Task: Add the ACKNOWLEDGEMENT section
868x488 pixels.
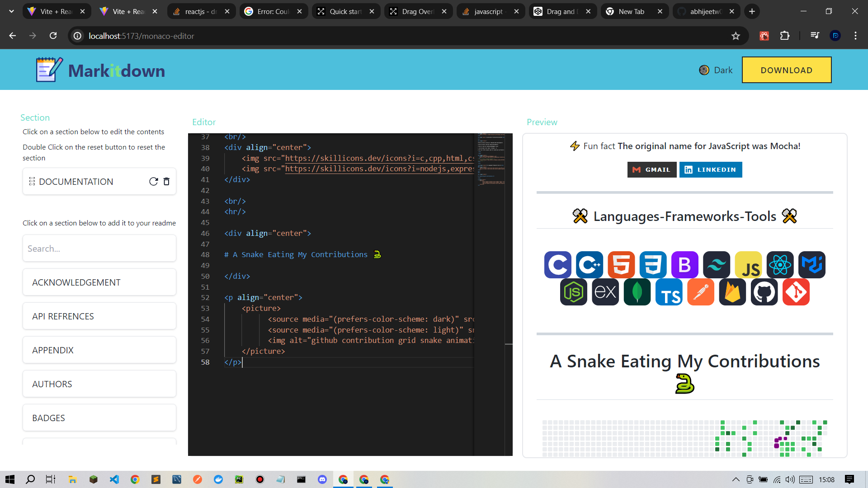Action: point(99,282)
